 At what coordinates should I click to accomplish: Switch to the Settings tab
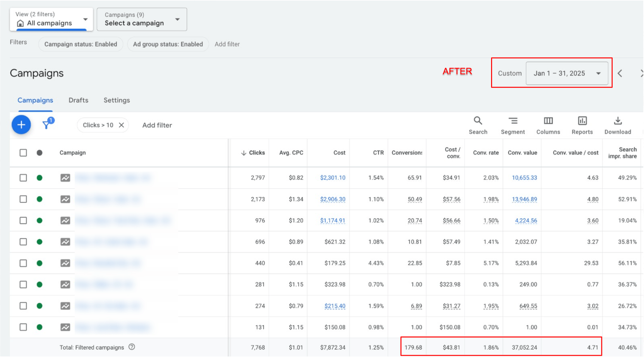(116, 100)
